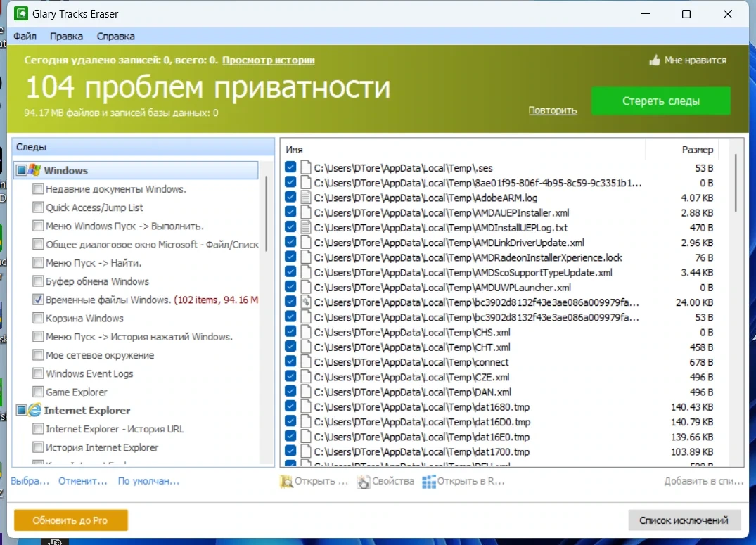Click file icon of AMDAUEPInstaller.xml
Image resolution: width=756 pixels, height=545 pixels.
point(305,212)
